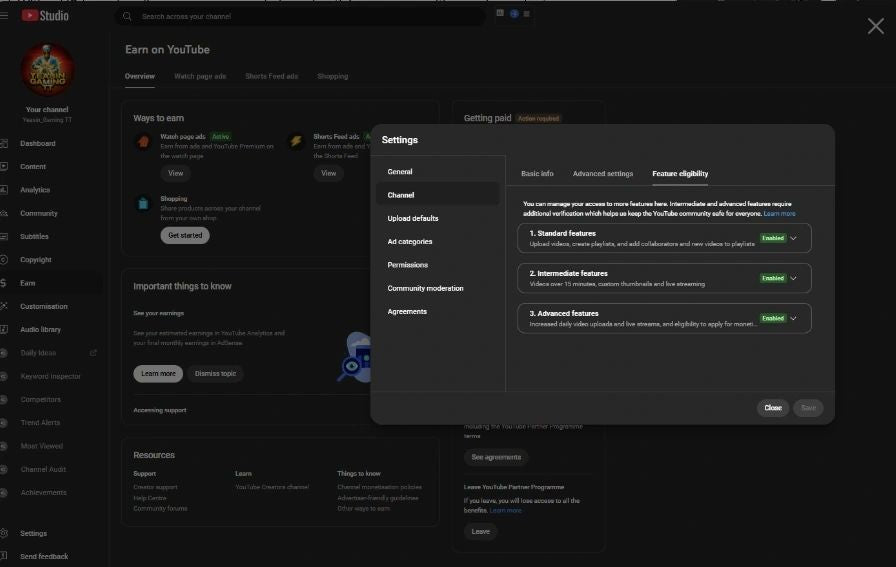896x567 pixels.
Task: Switch to the Advanced settings tab
Action: point(602,174)
